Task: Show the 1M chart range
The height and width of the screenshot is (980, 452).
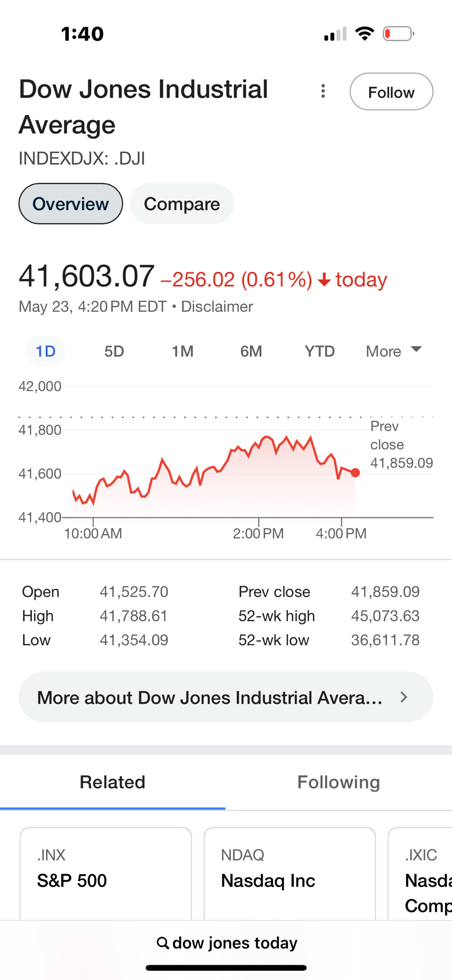Action: pos(182,351)
